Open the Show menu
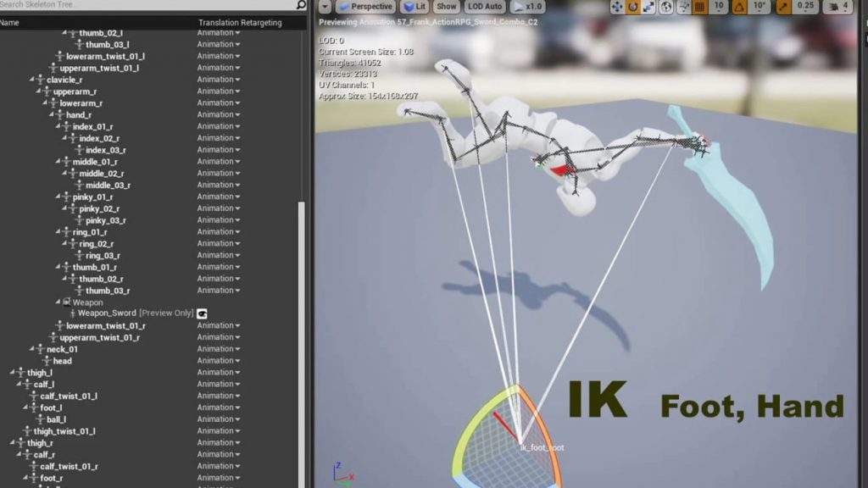 click(x=446, y=7)
